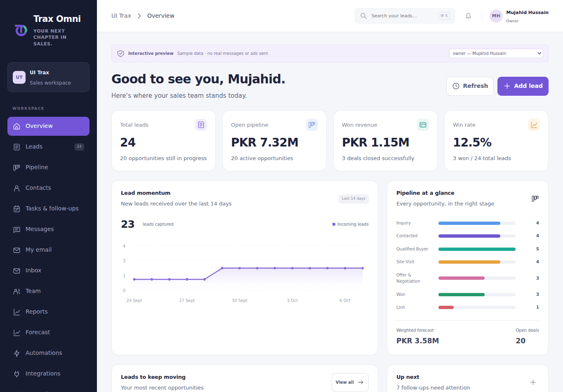Click the MH user avatar
This screenshot has height=392, width=563.
coord(496,16)
